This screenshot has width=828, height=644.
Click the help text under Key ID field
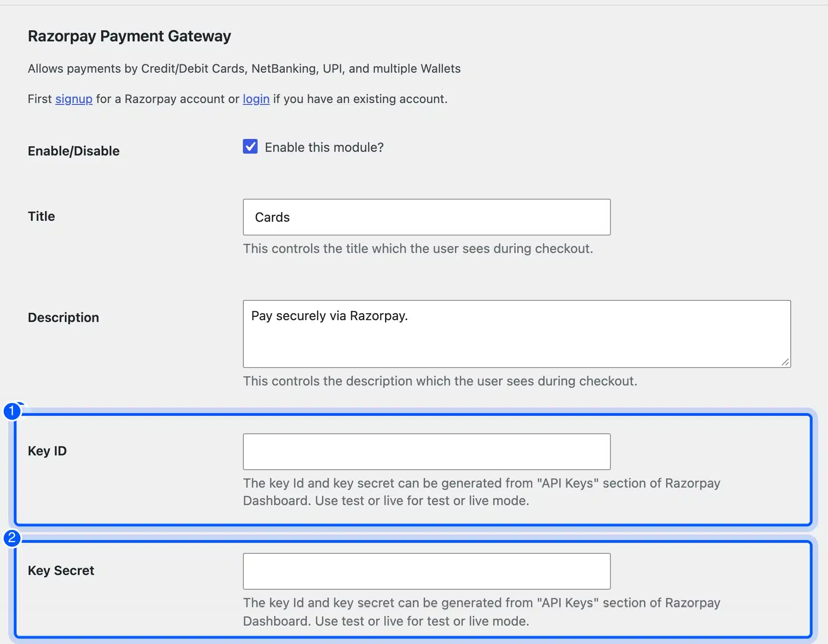tap(482, 492)
